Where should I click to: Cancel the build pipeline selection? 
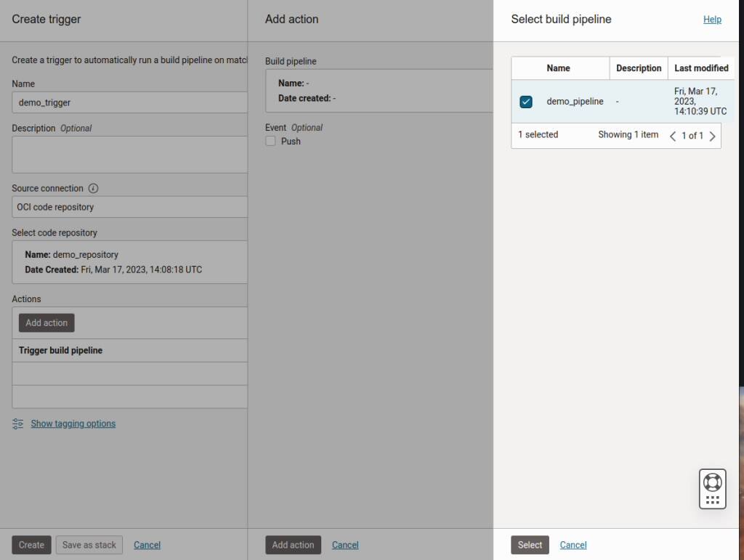[x=573, y=545]
